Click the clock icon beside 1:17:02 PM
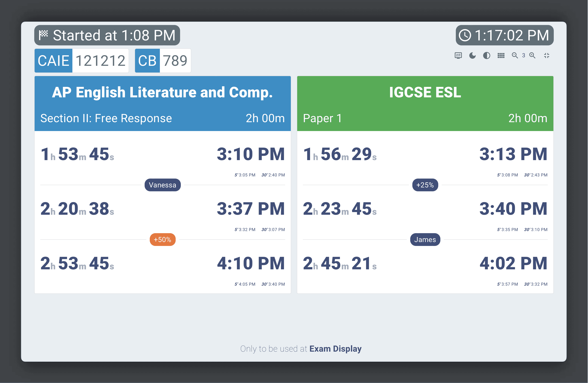 pos(465,35)
